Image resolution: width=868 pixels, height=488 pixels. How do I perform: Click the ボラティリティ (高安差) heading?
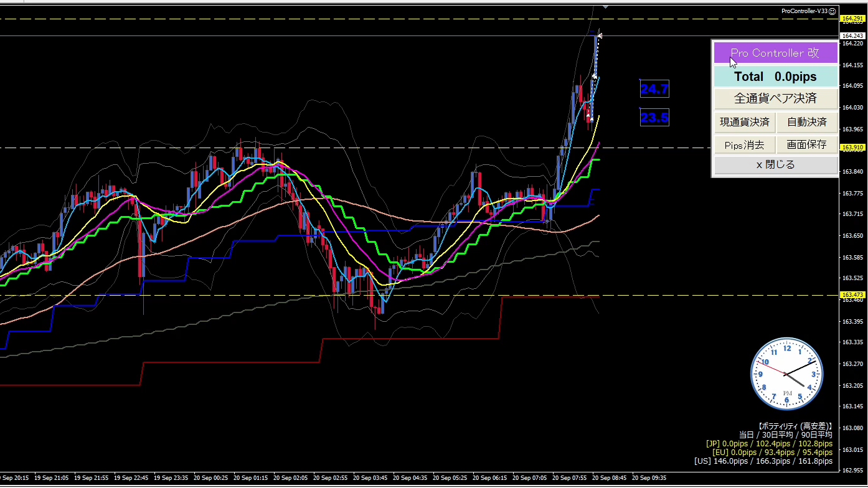coord(795,426)
